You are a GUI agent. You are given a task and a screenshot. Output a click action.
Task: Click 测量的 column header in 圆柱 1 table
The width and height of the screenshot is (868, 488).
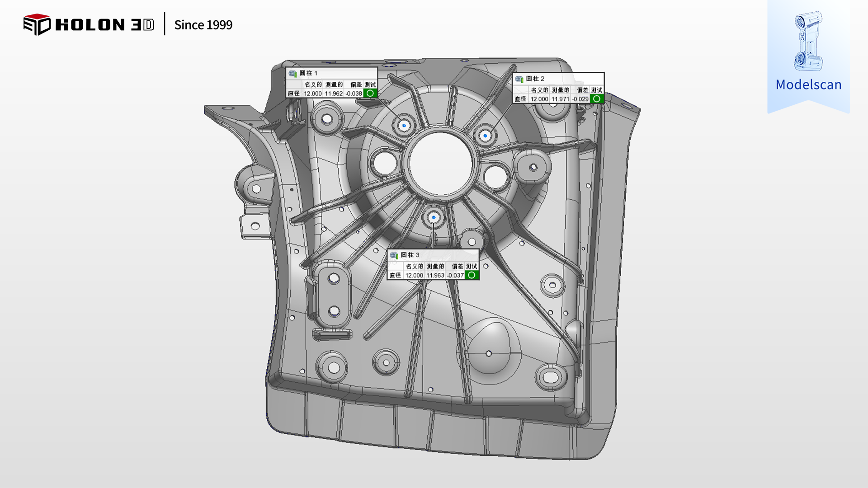click(334, 84)
